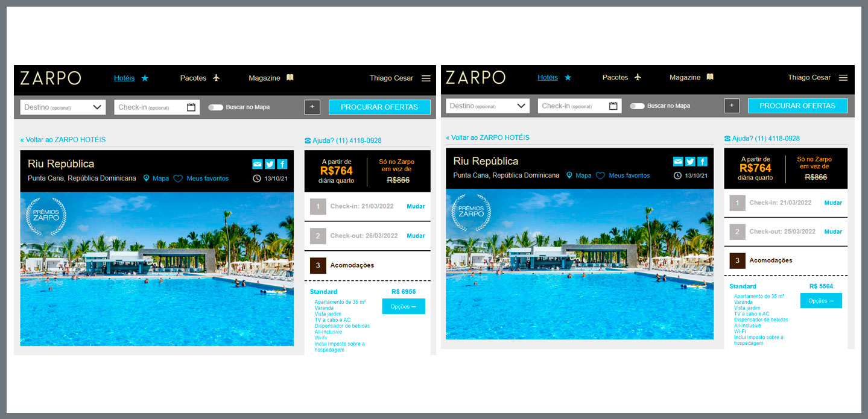868x419 pixels.
Task: Click pool photo in left screenshot
Action: click(x=157, y=269)
